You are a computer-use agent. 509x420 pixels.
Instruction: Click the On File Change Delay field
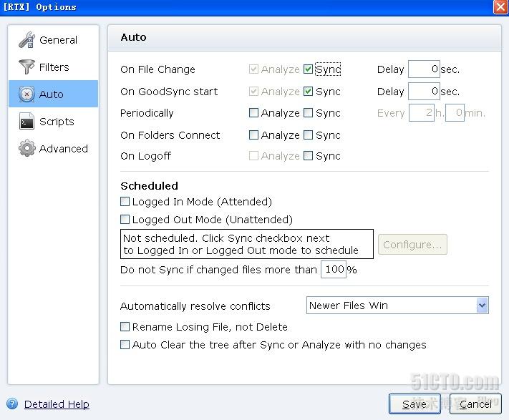point(424,69)
